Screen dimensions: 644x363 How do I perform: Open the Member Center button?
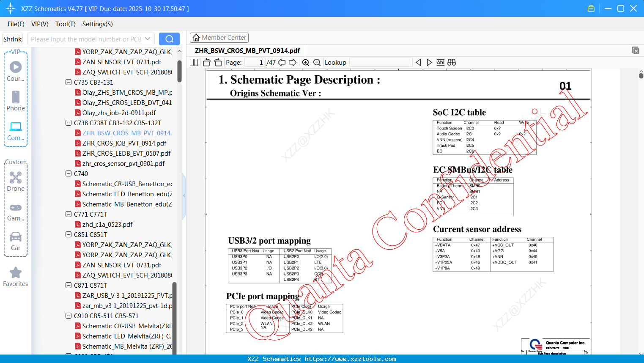tap(219, 38)
